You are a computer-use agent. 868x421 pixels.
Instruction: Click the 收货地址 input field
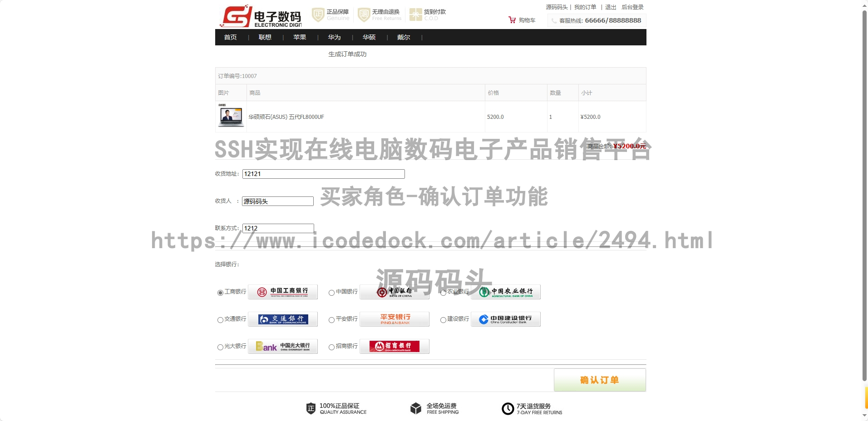324,174
